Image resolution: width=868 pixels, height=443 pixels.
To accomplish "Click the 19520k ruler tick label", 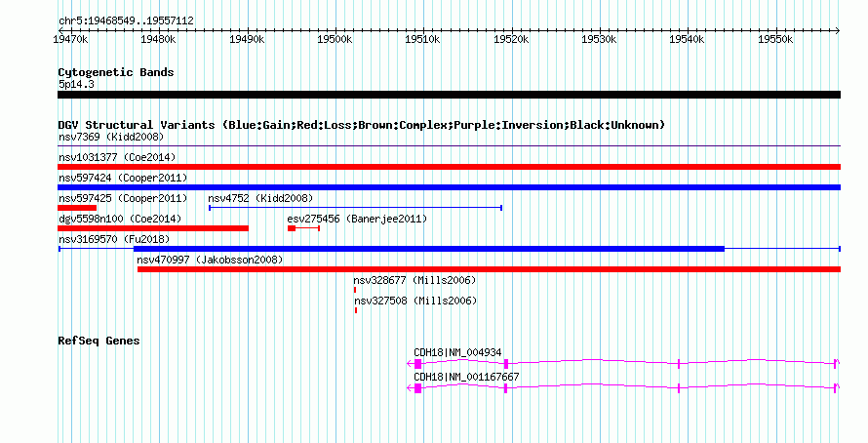I will [x=511, y=39].
